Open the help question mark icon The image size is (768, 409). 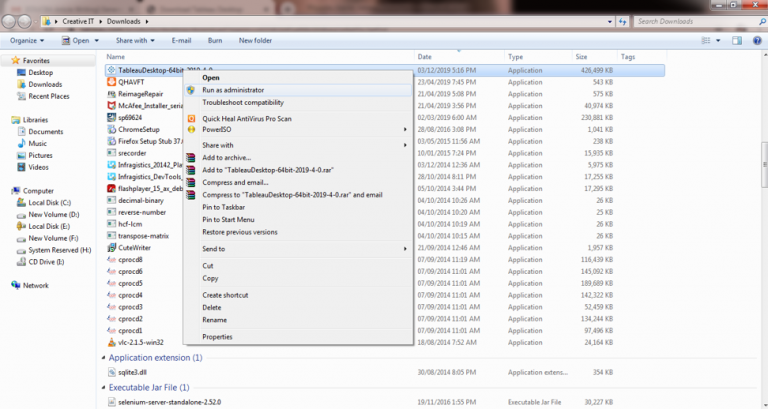pyautogui.click(x=757, y=41)
